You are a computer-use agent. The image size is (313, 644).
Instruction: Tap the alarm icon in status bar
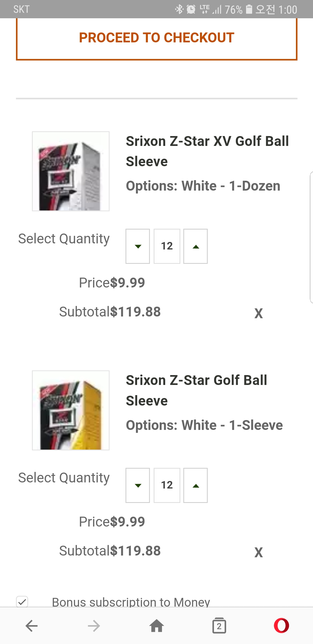pyautogui.click(x=191, y=9)
